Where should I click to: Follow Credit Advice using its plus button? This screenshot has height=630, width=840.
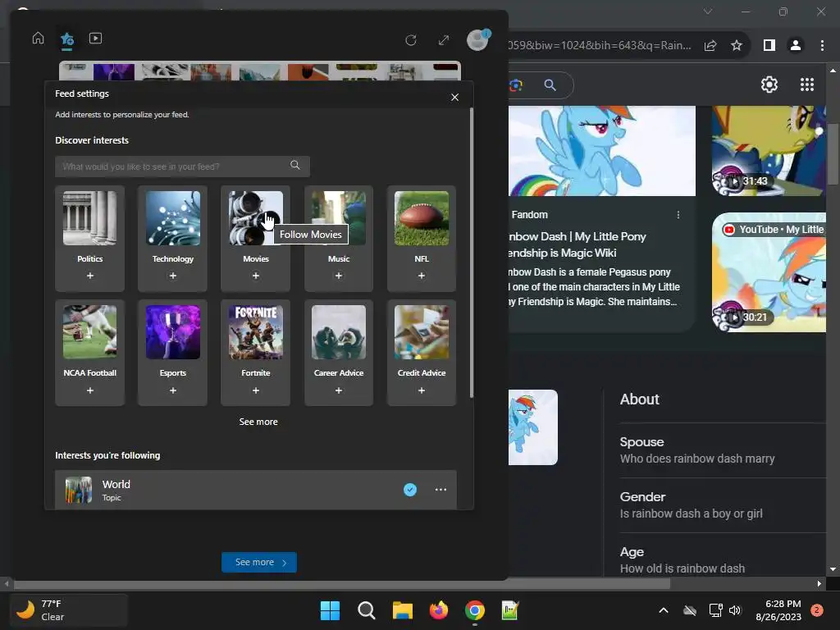pos(422,390)
